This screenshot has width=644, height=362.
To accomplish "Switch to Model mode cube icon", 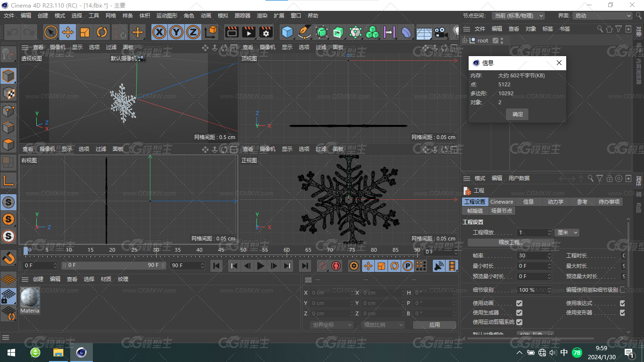I will (x=8, y=76).
